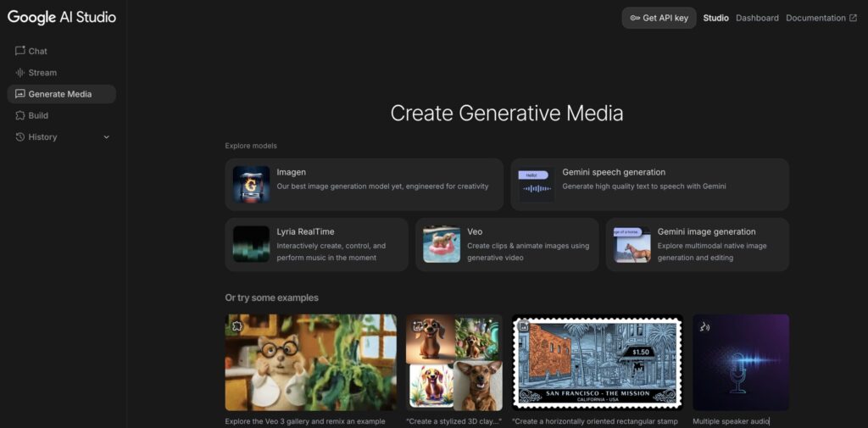Screen dimensions: 868x428
Task: Click "Create a horizontally oriented rectangular stamp" caption
Action: pos(595,421)
